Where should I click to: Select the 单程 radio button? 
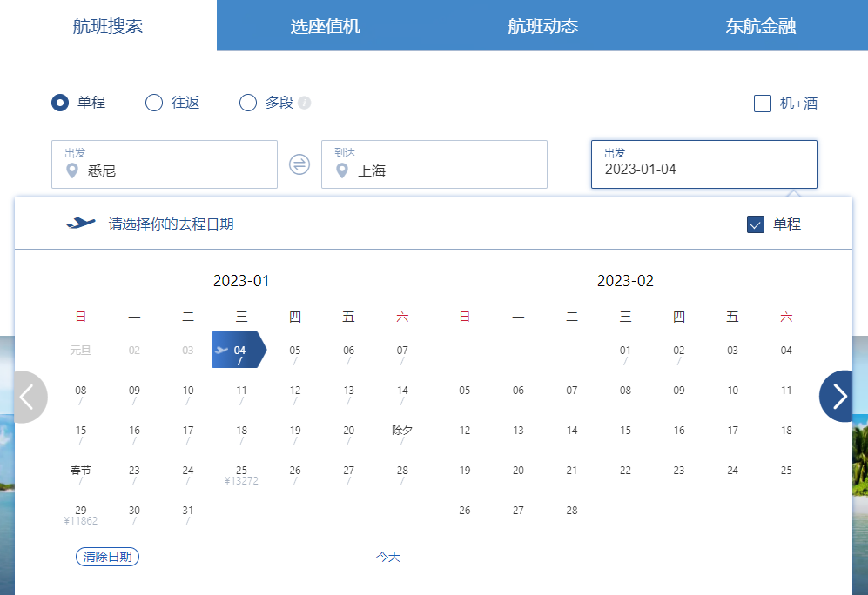(x=60, y=103)
